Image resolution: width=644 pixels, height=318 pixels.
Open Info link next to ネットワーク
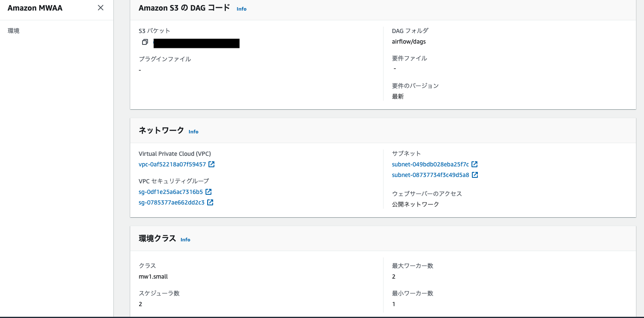tap(193, 132)
